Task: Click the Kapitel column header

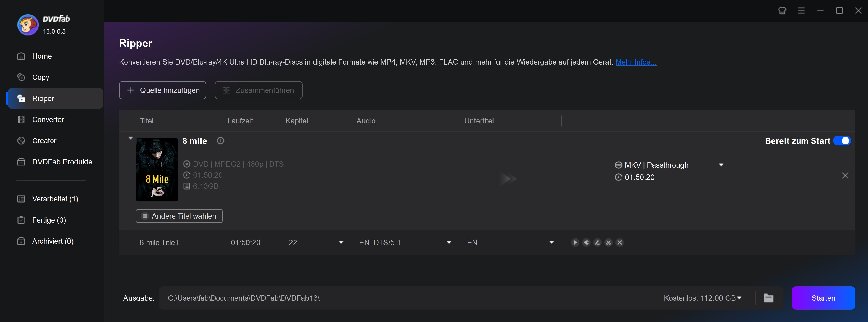Action: click(x=296, y=121)
